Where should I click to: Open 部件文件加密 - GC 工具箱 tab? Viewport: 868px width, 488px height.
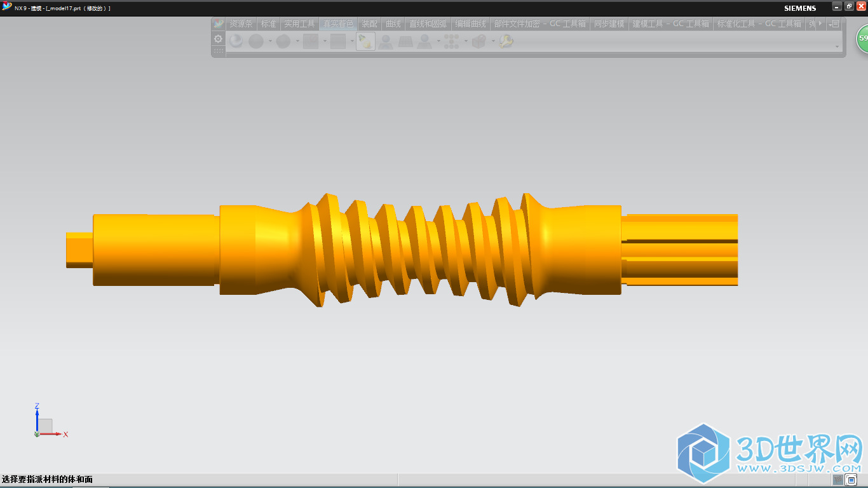(x=540, y=24)
